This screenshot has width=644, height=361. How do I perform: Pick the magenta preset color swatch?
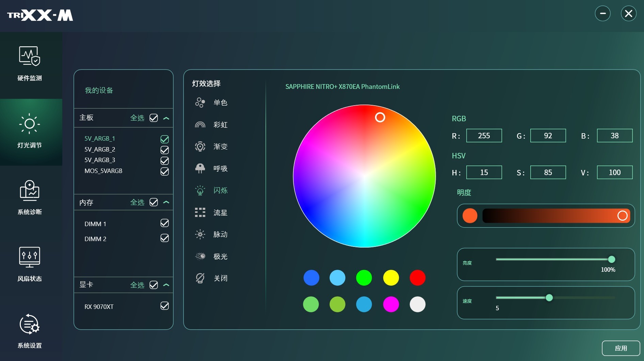coord(391,304)
